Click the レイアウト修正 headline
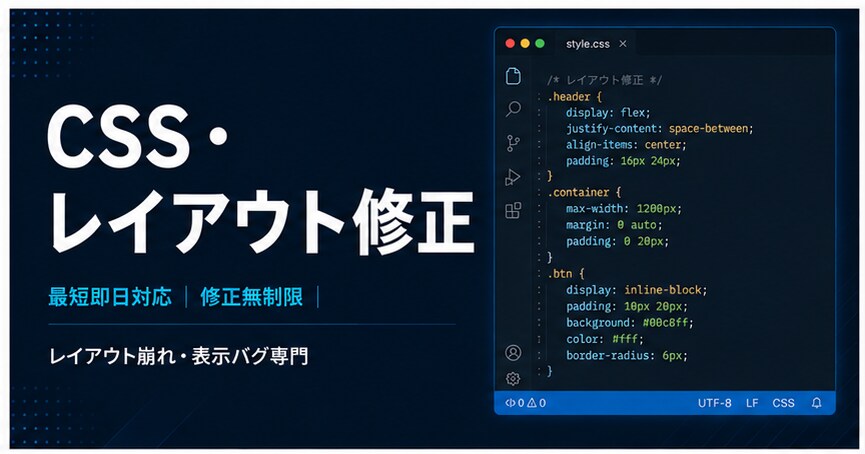Image resolution: width=865 pixels, height=454 pixels. click(x=263, y=221)
